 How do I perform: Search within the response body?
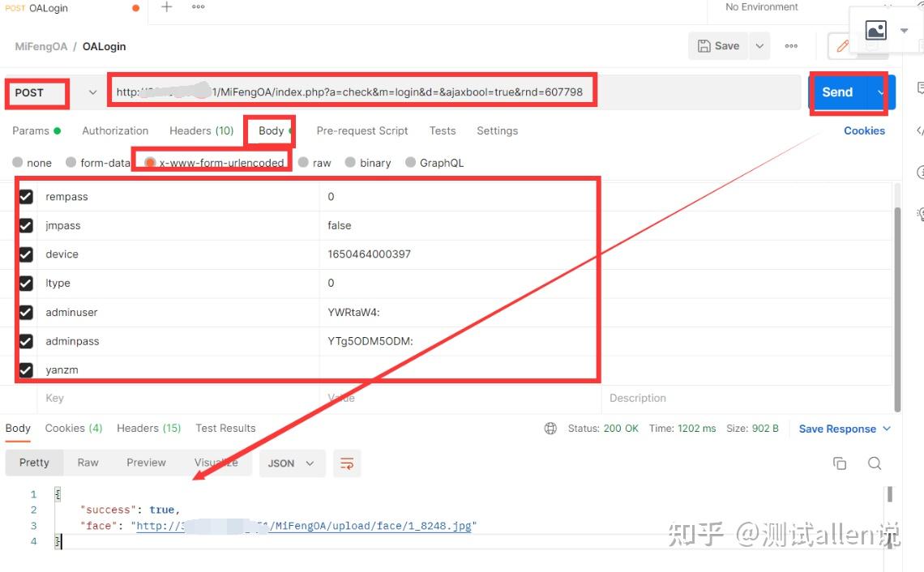pyautogui.click(x=875, y=463)
